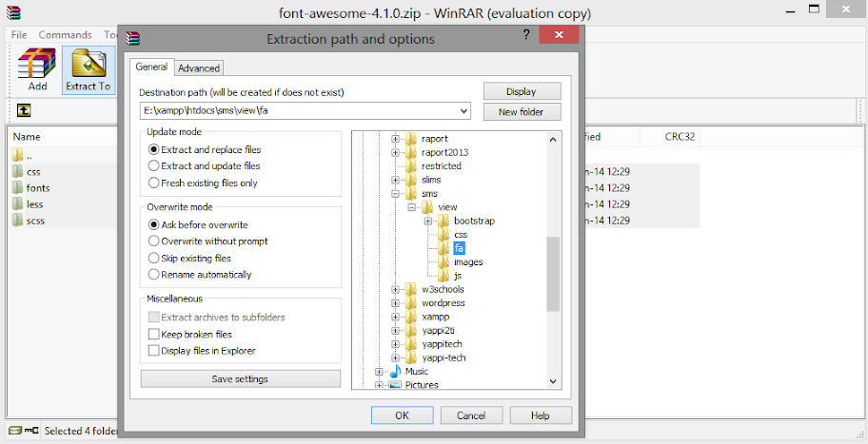Open the File menu in WinRAR
Screen dimensions: 868x444
tap(19, 34)
